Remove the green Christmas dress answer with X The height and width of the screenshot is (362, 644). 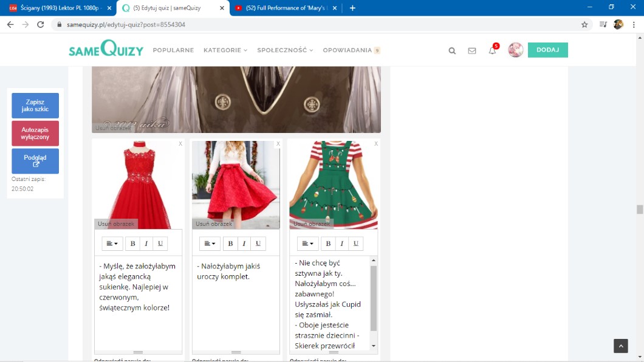[x=376, y=144]
